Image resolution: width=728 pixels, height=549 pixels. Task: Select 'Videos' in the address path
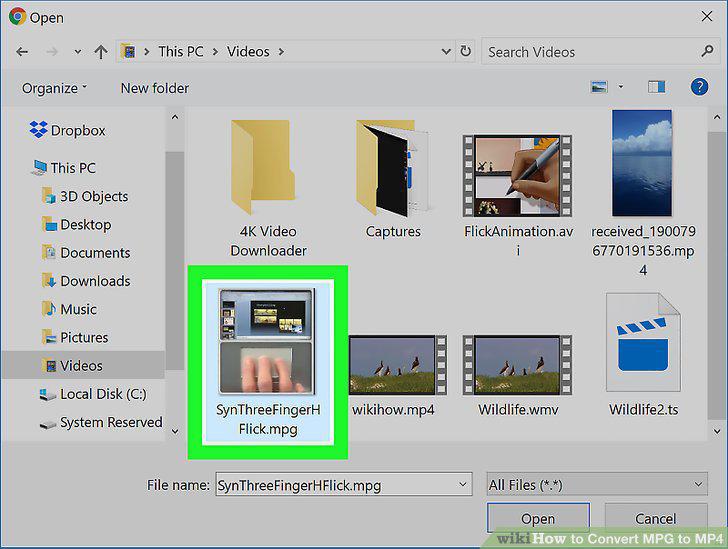248,52
